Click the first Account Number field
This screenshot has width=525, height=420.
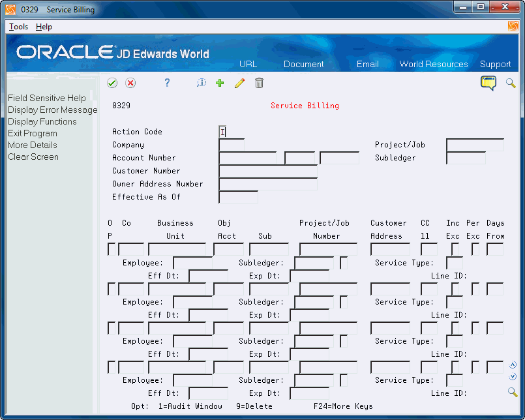247,158
